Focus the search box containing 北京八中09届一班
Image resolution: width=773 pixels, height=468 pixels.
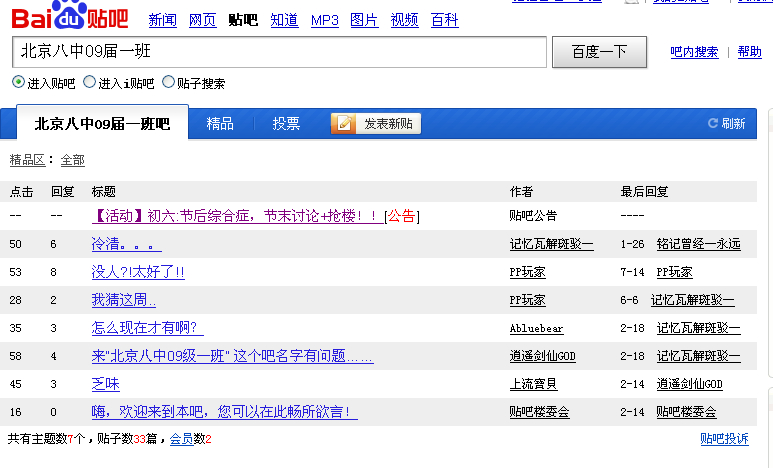click(280, 52)
